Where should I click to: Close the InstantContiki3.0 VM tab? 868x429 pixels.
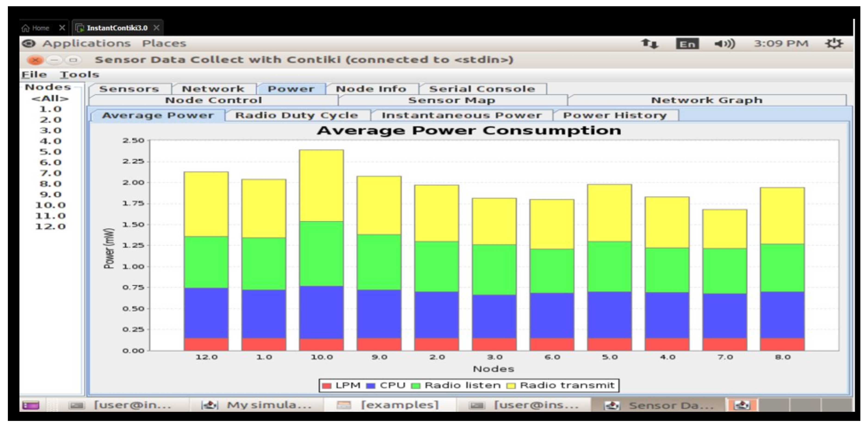click(x=156, y=28)
